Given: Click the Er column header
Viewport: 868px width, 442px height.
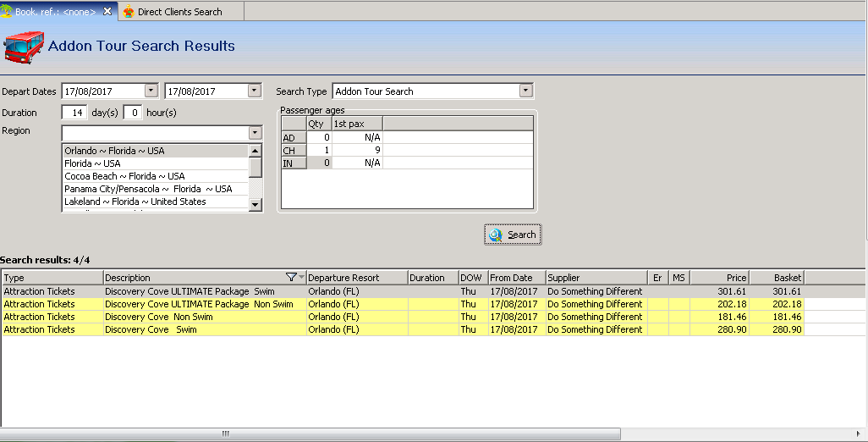Looking at the screenshot, I should point(657,278).
